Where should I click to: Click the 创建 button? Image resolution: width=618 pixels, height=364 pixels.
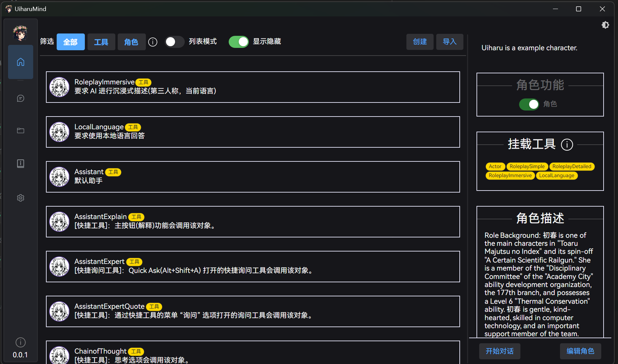(419, 42)
